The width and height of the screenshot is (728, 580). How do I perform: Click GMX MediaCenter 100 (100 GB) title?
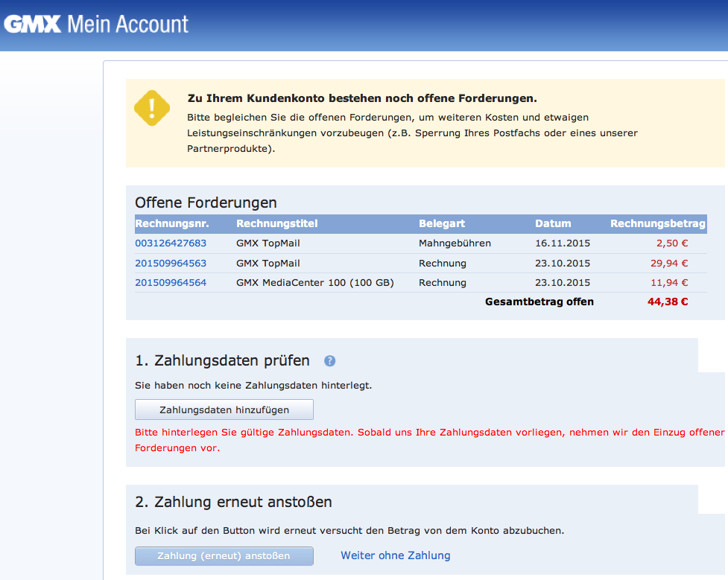[x=314, y=283]
